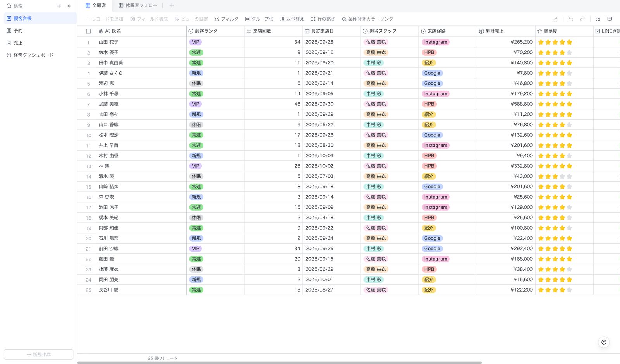Open 来店経路 column header menu
This screenshot has width=620, height=364.
pyautogui.click(x=448, y=31)
